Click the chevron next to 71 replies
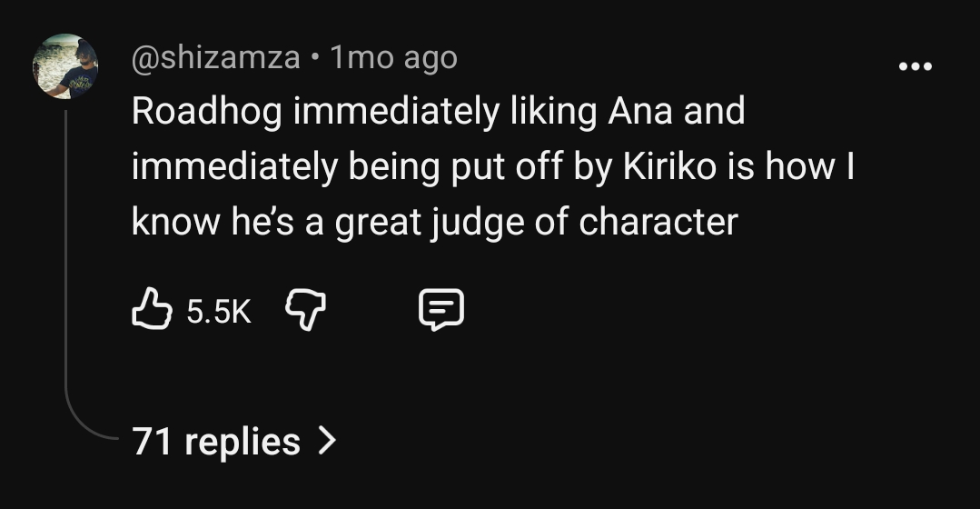The height and width of the screenshot is (509, 980). pos(327,441)
